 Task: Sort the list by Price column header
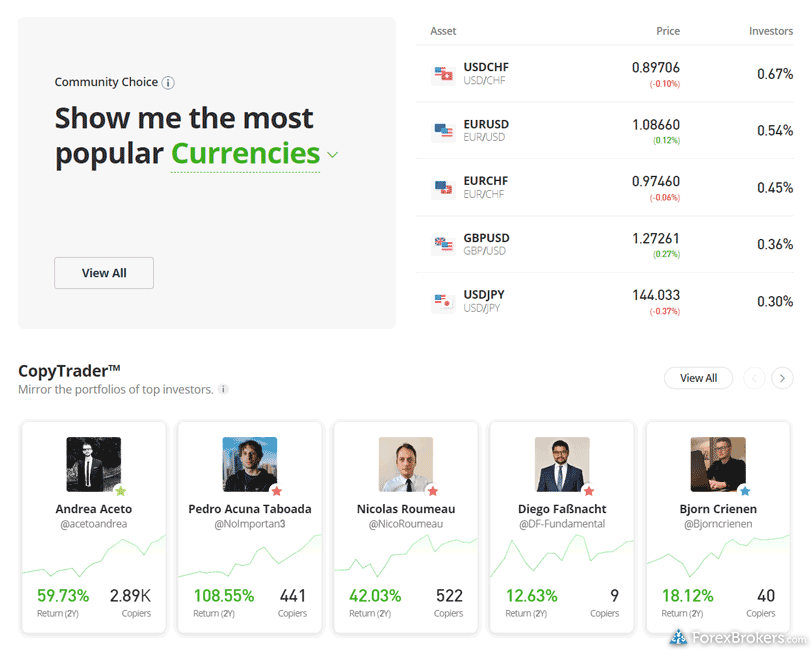pyautogui.click(x=667, y=31)
